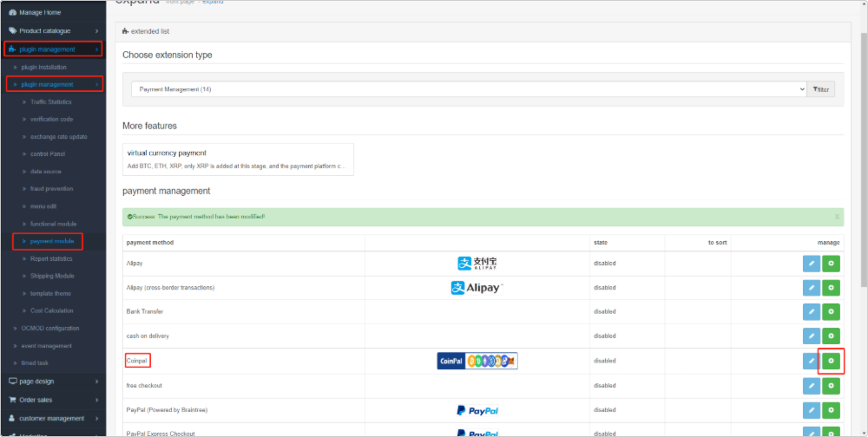This screenshot has height=437, width=868.
Task: Click the CoinPal logo image
Action: tap(477, 361)
